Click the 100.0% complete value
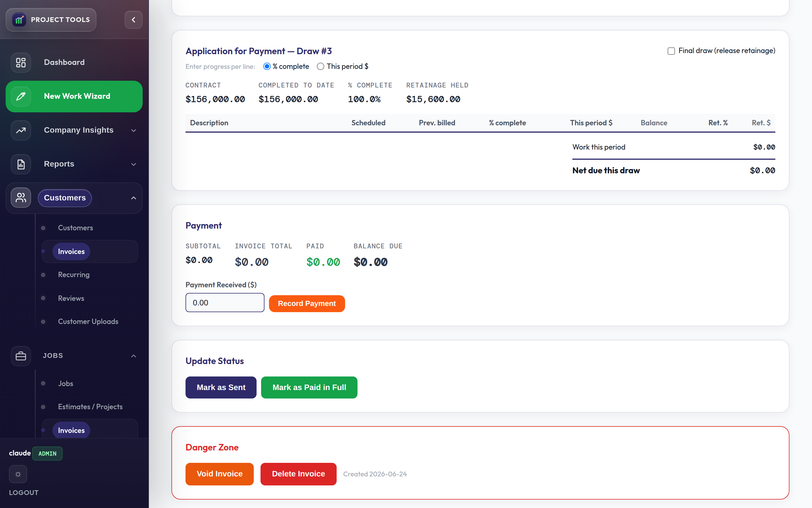The height and width of the screenshot is (508, 812). pyautogui.click(x=364, y=99)
